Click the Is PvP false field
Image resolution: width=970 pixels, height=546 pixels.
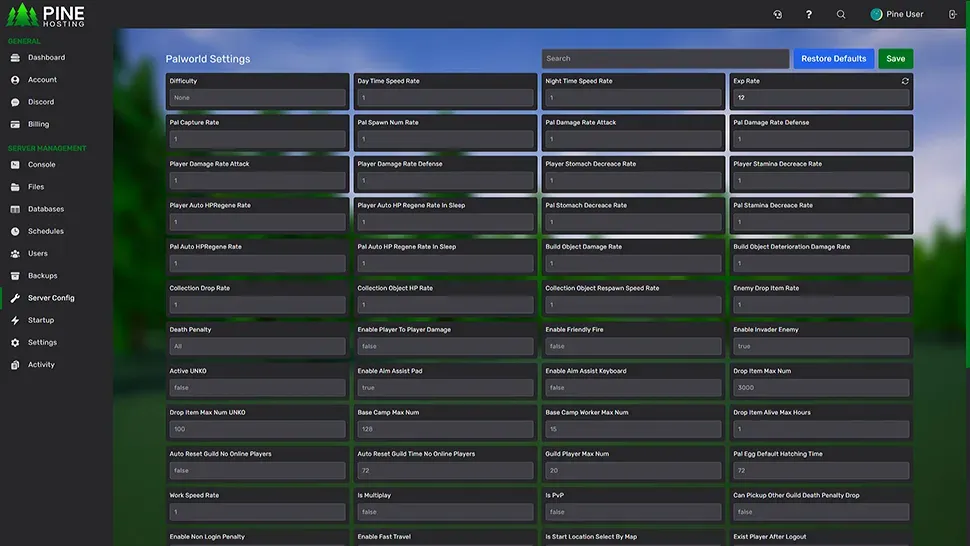(633, 512)
